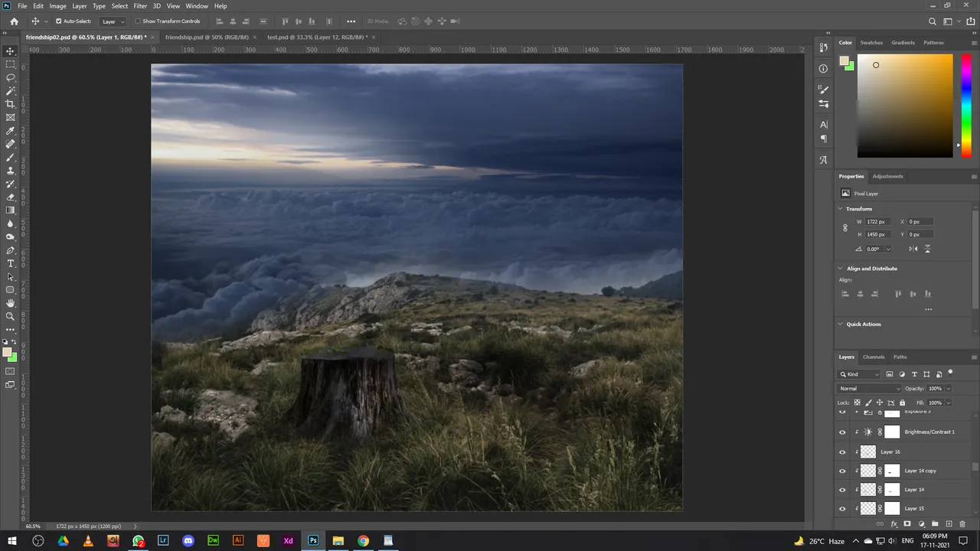Click Flip horizontal icon in Properties

click(x=913, y=249)
